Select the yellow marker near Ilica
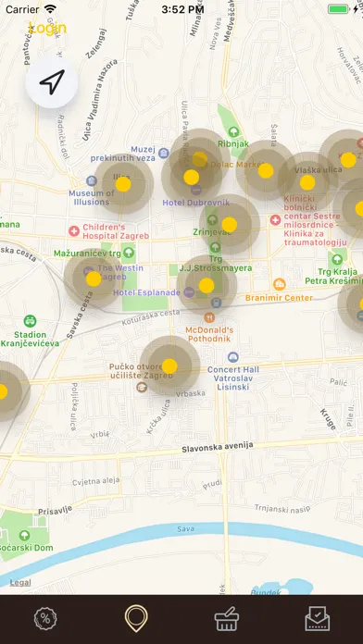363x644 pixels. pyautogui.click(x=123, y=184)
